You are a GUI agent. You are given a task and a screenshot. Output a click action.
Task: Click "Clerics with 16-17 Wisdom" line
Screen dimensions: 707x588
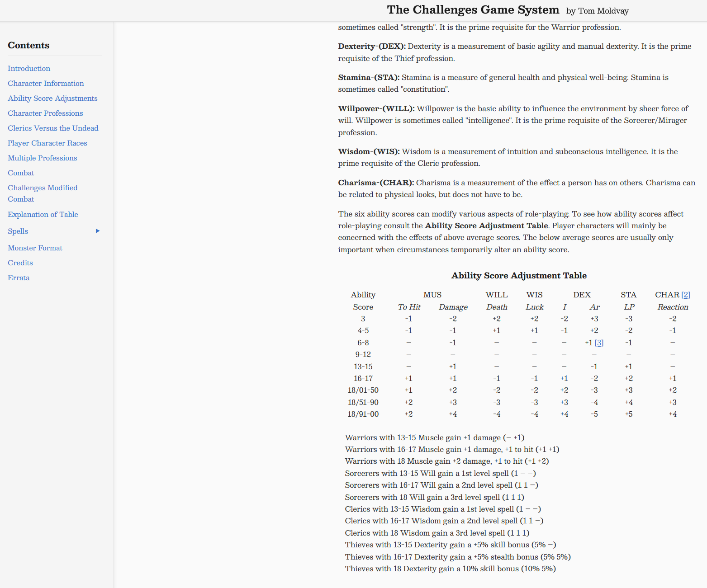444,521
